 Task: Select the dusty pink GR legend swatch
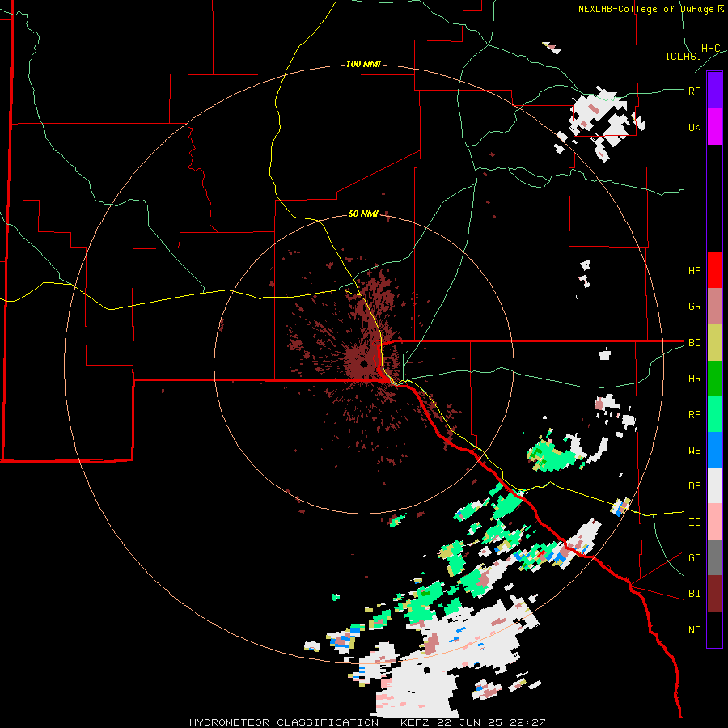click(x=714, y=307)
